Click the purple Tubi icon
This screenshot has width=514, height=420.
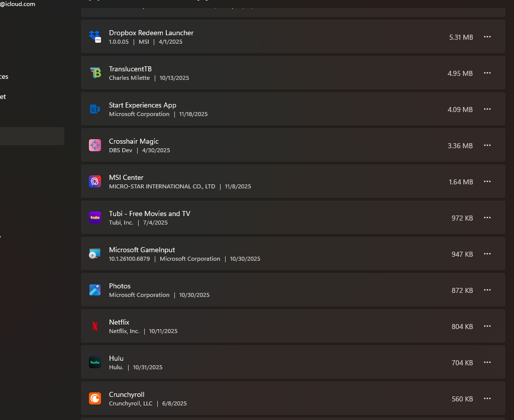tap(95, 218)
